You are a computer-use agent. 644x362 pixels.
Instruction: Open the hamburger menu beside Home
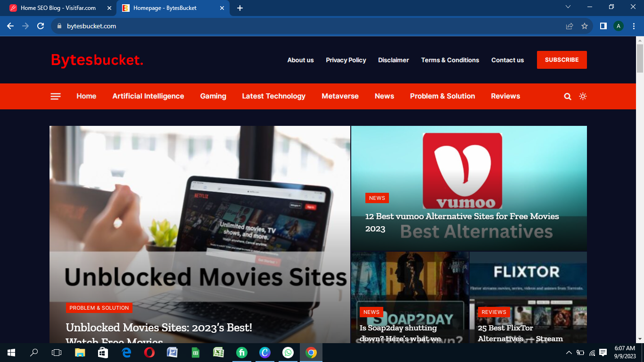point(55,96)
